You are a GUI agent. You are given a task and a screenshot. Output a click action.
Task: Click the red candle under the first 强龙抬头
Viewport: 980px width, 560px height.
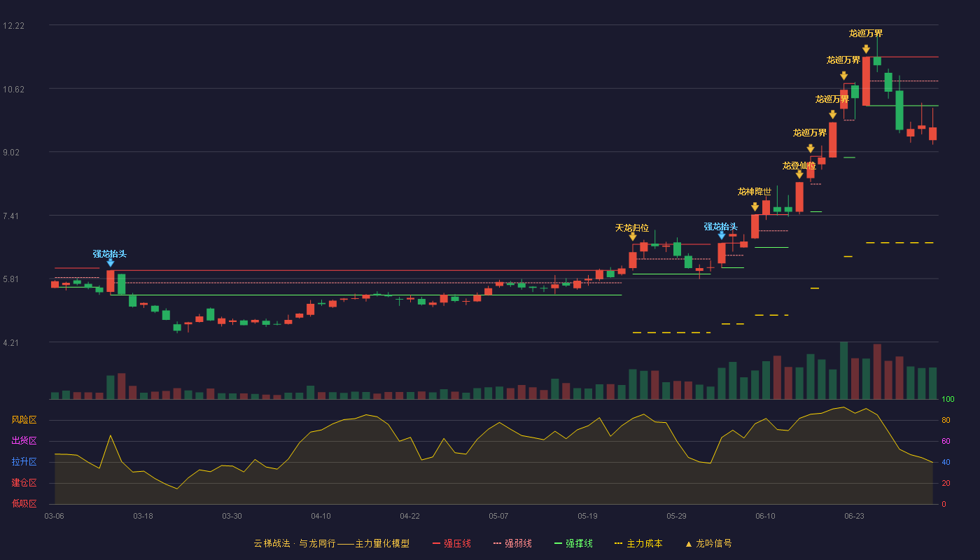pyautogui.click(x=111, y=281)
